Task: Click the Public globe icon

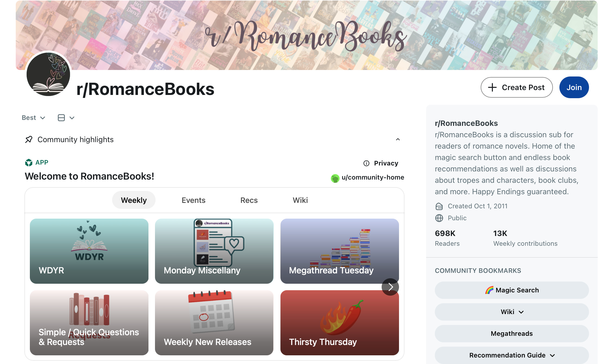Action: tap(439, 218)
